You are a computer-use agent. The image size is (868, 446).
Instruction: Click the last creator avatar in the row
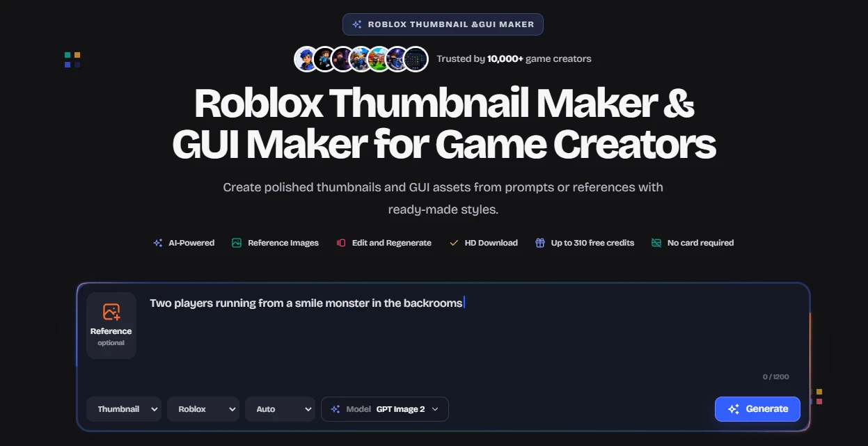(416, 59)
